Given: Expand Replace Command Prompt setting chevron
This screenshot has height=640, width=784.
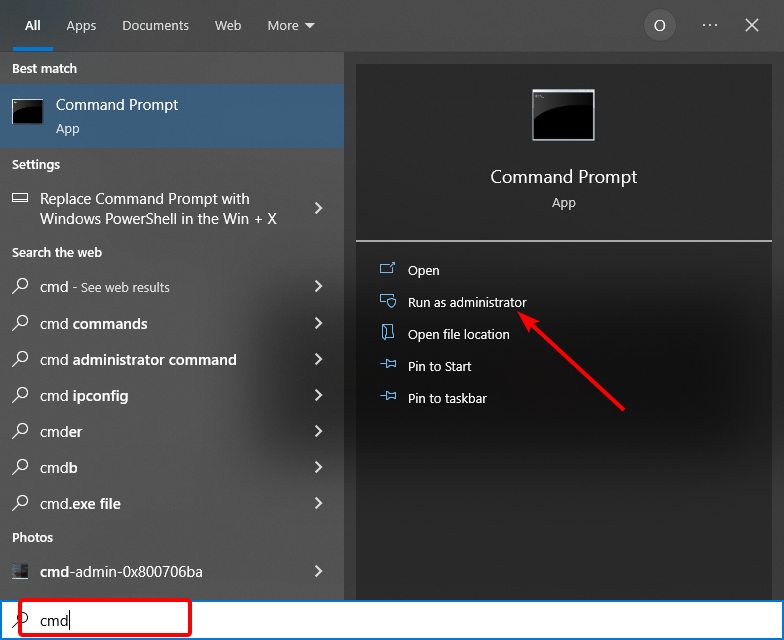Looking at the screenshot, I should pos(318,208).
